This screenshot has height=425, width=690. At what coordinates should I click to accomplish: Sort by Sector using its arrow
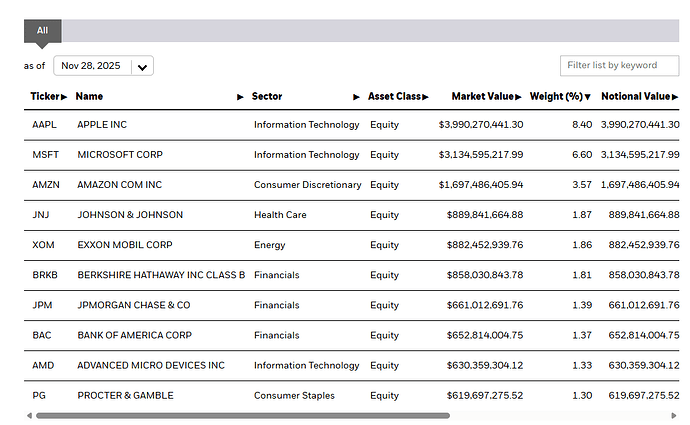click(x=357, y=97)
